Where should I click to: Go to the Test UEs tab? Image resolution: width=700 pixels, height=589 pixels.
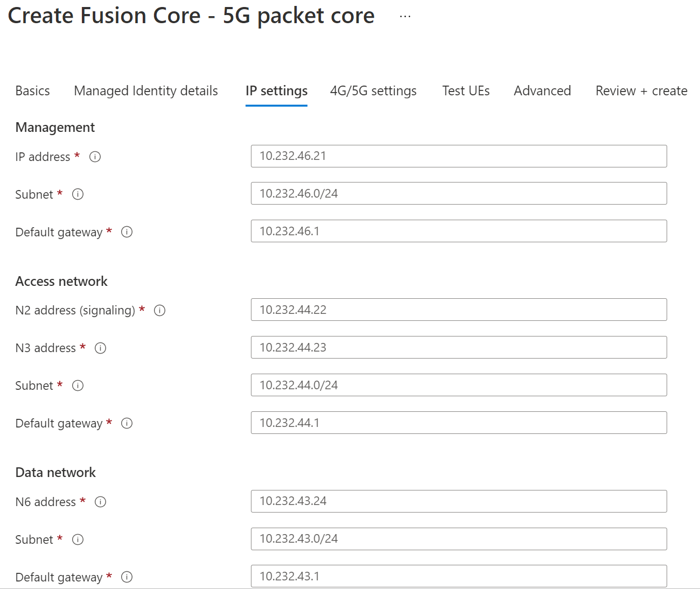click(x=465, y=90)
